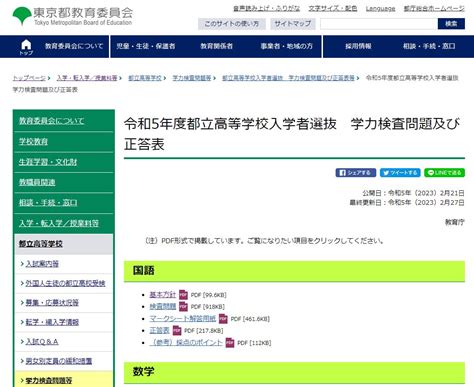Open 教育委員会について in the top navigation bar
Viewport: 474px width, 387px height.
click(74, 46)
